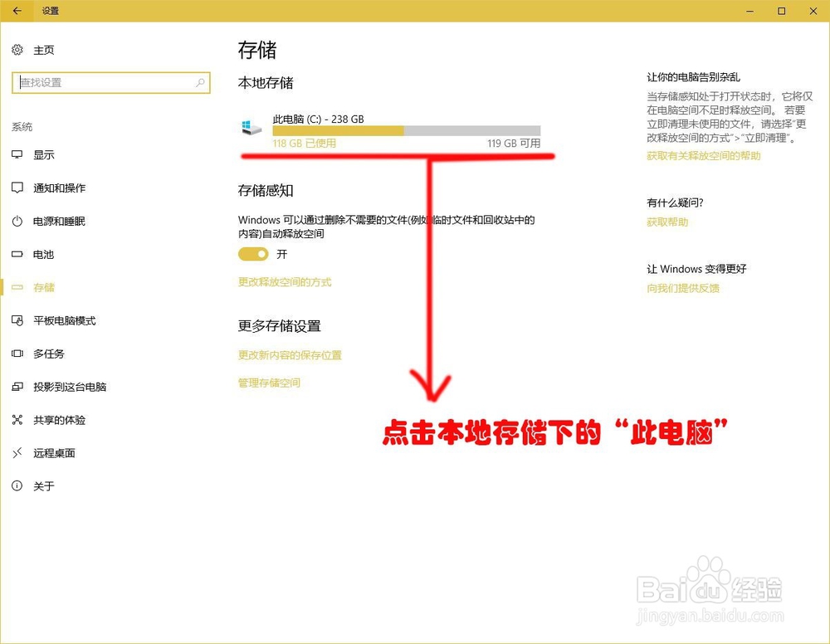This screenshot has width=830, height=644.
Task: Click the 119 GB 可用 text
Action: coord(514,144)
